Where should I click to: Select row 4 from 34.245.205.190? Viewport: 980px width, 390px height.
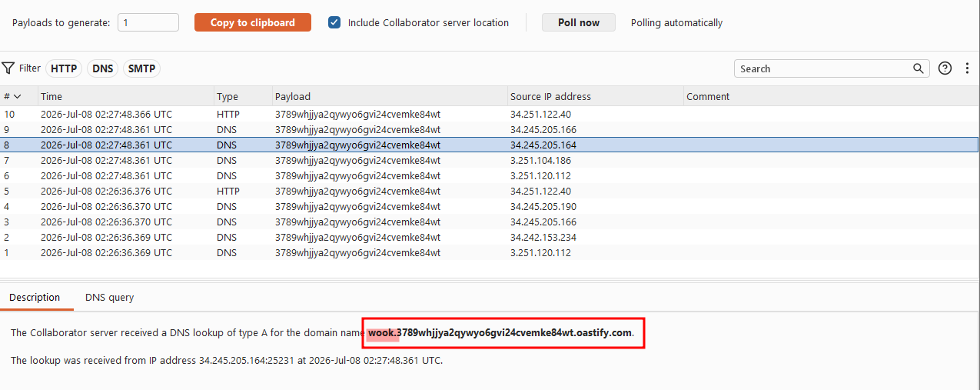coord(490,206)
